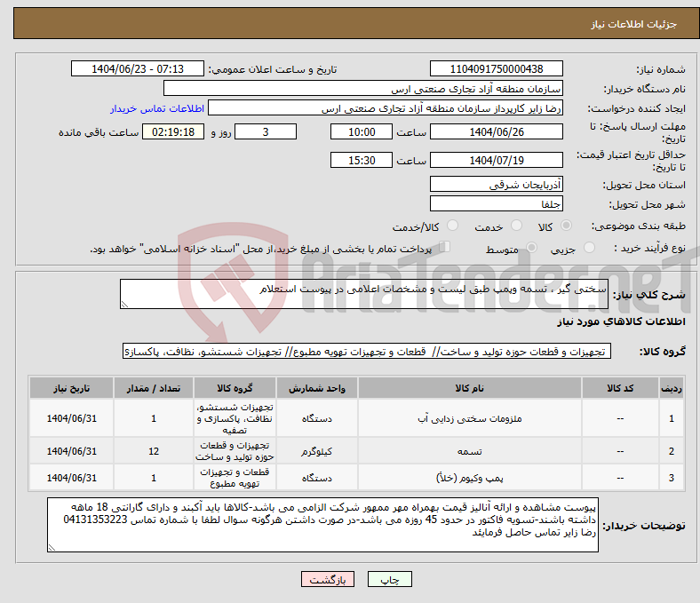This screenshot has width=700, height=603.
Task: Click the نام کالا column header
Action: point(470,388)
